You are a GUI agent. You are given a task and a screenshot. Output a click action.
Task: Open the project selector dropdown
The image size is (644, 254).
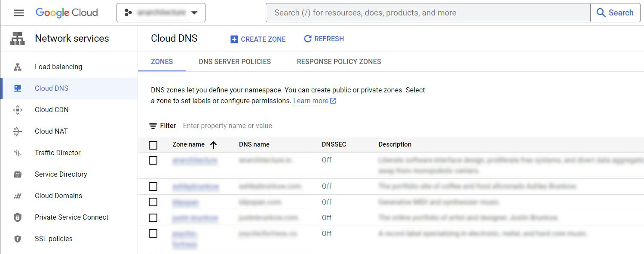[x=161, y=13]
